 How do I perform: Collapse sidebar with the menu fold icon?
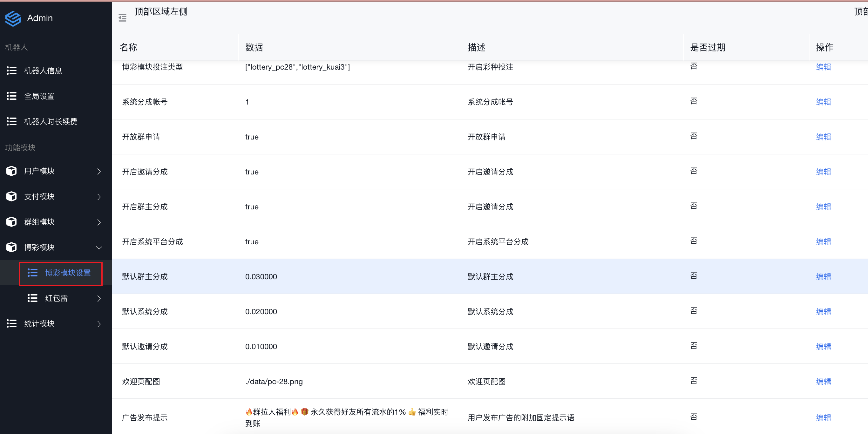pos(122,18)
